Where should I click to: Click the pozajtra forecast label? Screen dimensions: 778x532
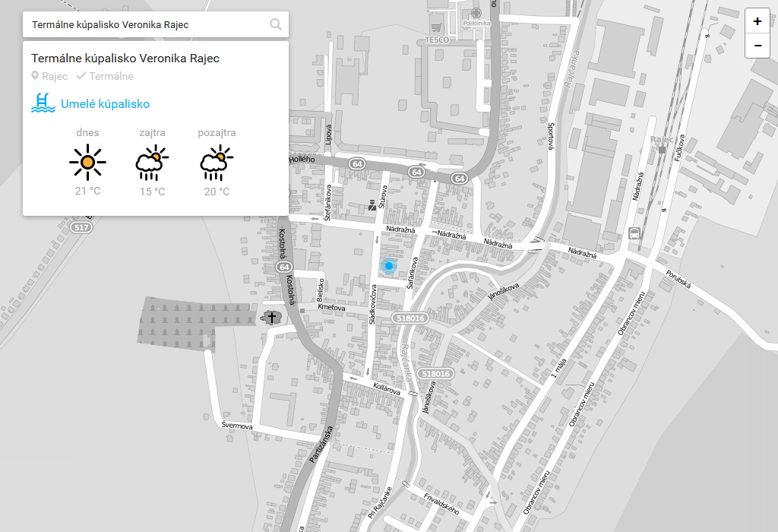(x=217, y=132)
